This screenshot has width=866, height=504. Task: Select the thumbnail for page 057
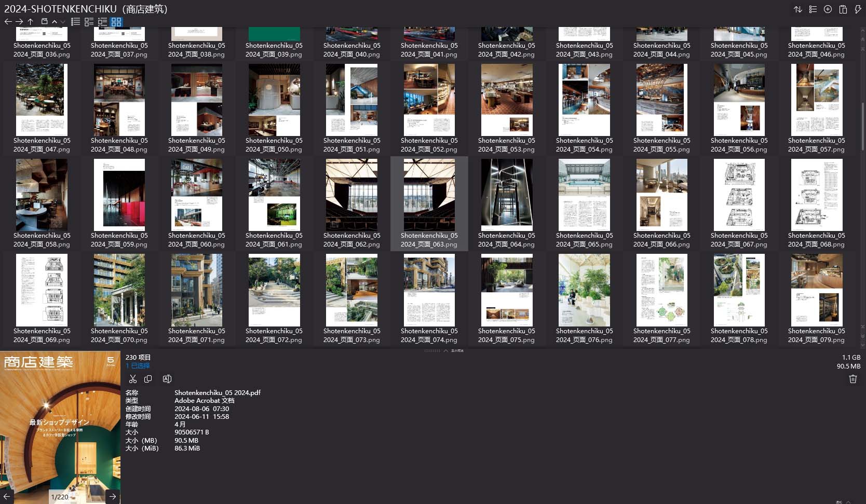[817, 100]
